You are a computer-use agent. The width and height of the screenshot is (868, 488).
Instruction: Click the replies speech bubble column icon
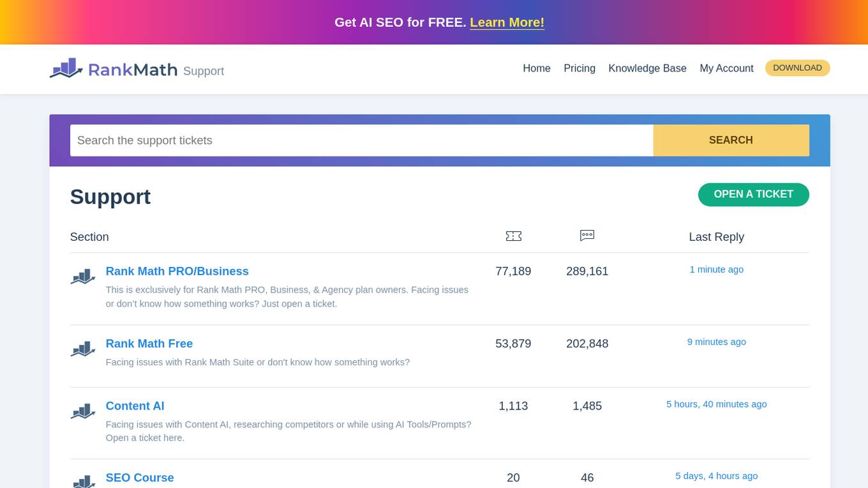(x=587, y=236)
